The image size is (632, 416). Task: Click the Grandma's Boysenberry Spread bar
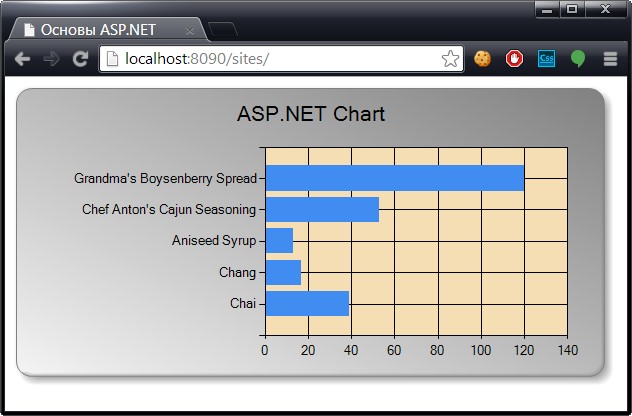[395, 178]
